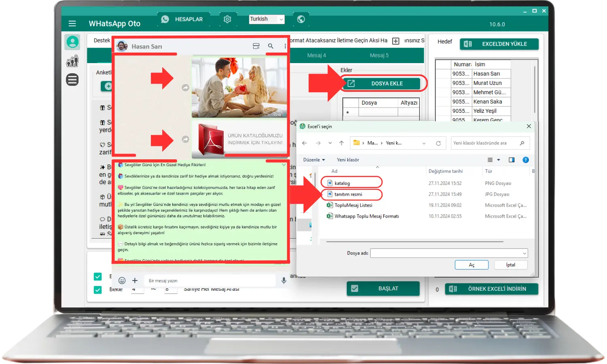Open the Düzenle dropdown menu
The height and width of the screenshot is (364, 607).
click(x=314, y=160)
